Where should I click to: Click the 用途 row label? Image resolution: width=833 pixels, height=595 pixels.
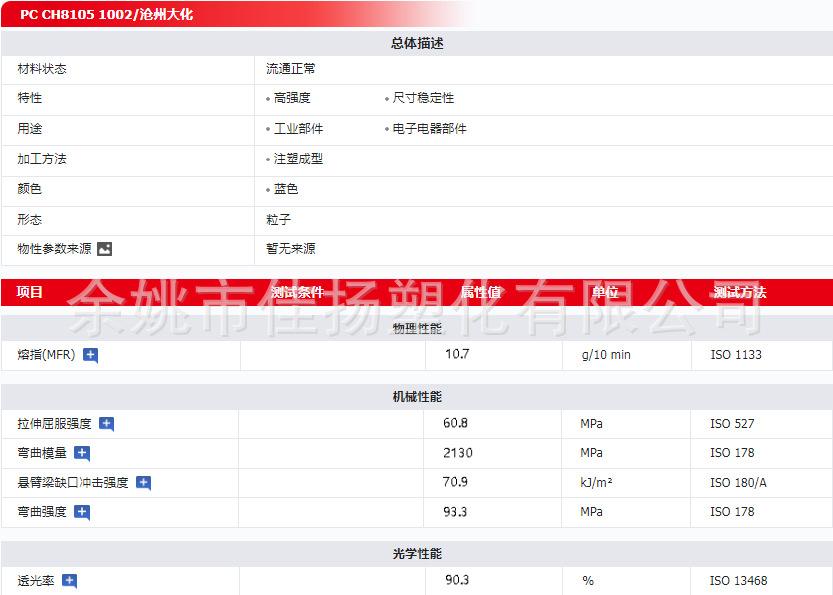point(30,129)
